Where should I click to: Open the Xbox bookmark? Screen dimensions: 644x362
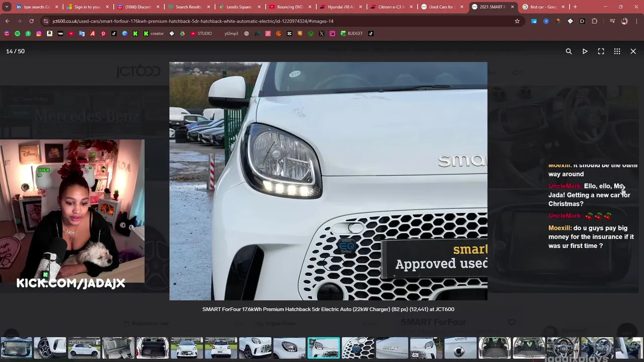coord(311,33)
